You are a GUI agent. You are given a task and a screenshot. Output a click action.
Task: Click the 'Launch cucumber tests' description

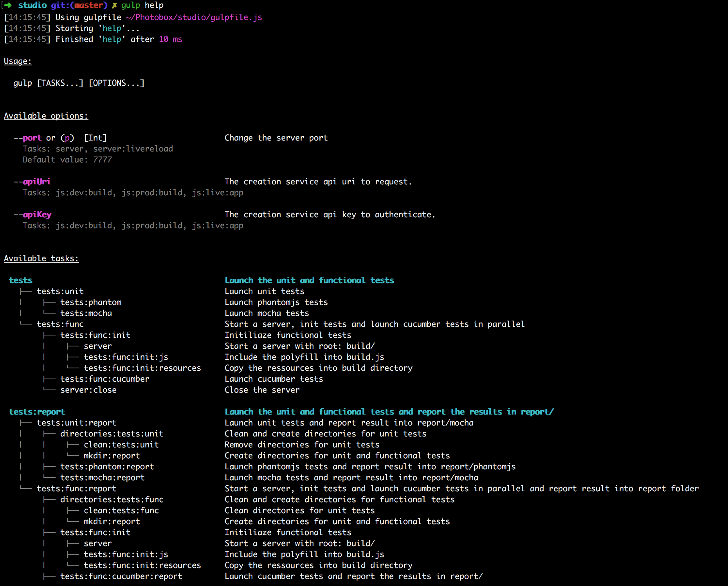(274, 379)
